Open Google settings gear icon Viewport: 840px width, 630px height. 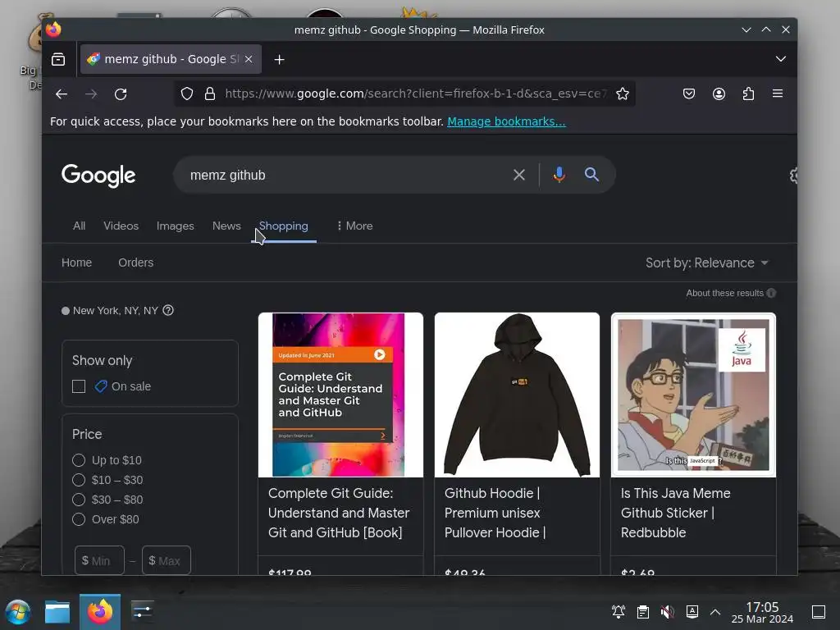(793, 176)
